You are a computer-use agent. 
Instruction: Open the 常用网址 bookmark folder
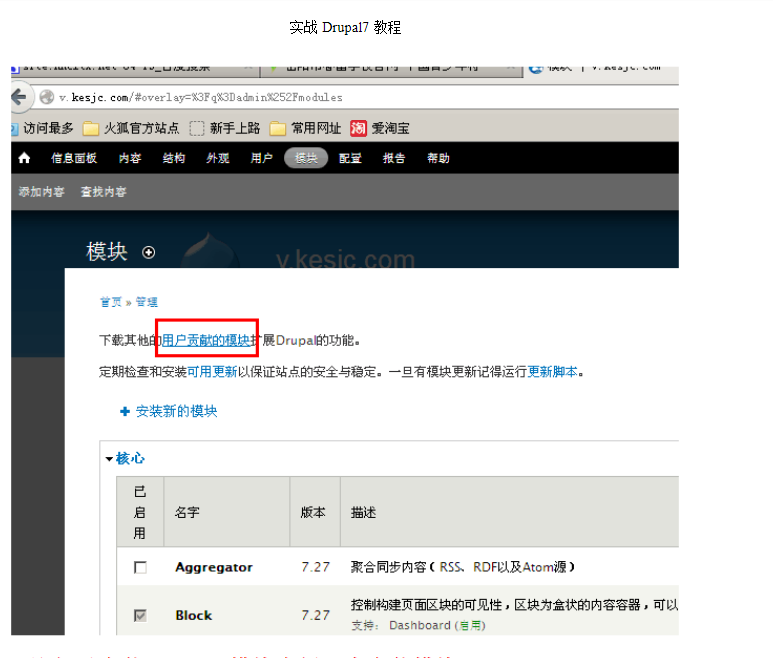[x=305, y=128]
